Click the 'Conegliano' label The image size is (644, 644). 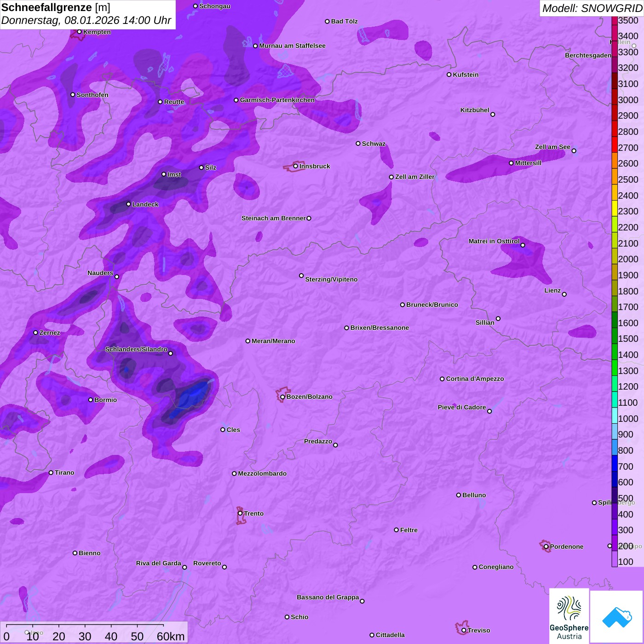coord(496,567)
